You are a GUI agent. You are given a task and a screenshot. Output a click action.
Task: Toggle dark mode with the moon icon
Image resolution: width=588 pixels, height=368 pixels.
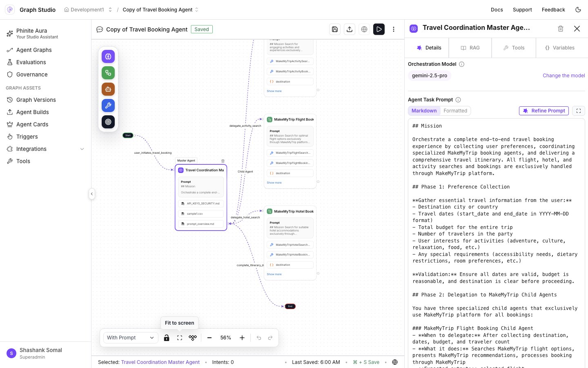(x=578, y=10)
